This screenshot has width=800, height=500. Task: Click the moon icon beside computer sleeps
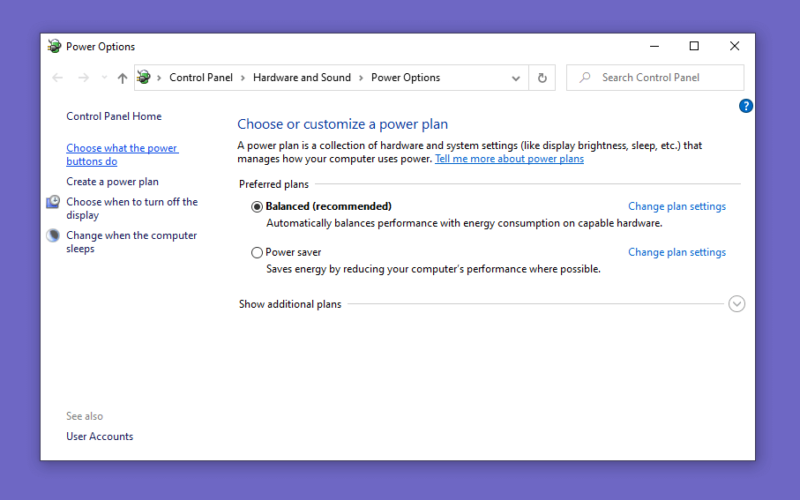[53, 235]
